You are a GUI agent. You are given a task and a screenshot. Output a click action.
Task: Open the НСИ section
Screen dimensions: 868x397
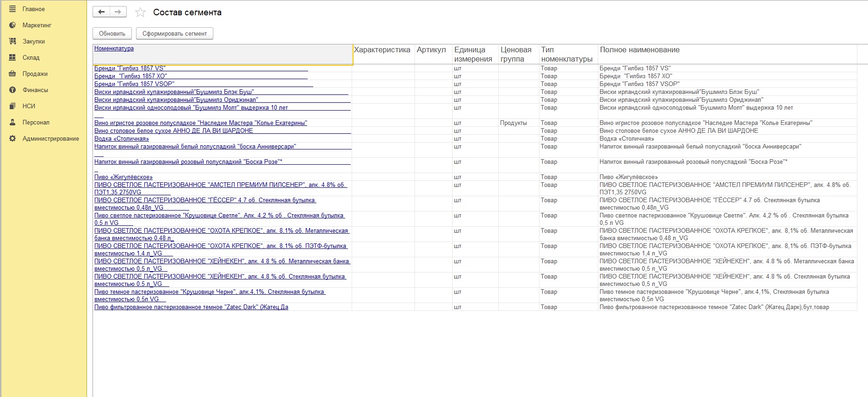click(x=29, y=106)
